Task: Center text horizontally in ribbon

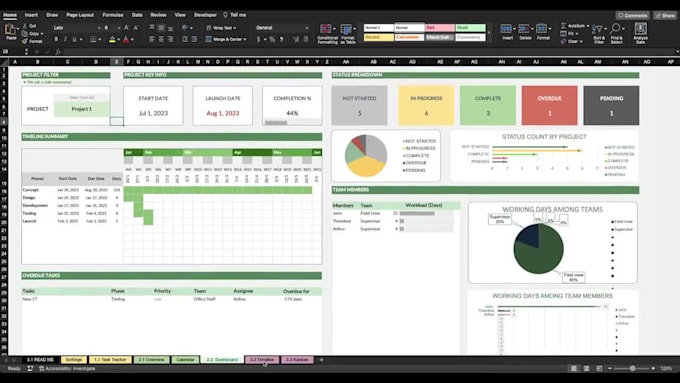Action: (x=161, y=39)
